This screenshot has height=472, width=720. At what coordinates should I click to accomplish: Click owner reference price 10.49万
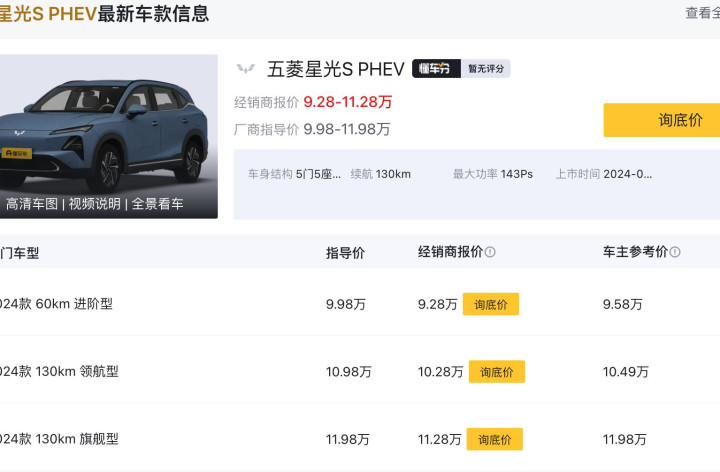[626, 371]
